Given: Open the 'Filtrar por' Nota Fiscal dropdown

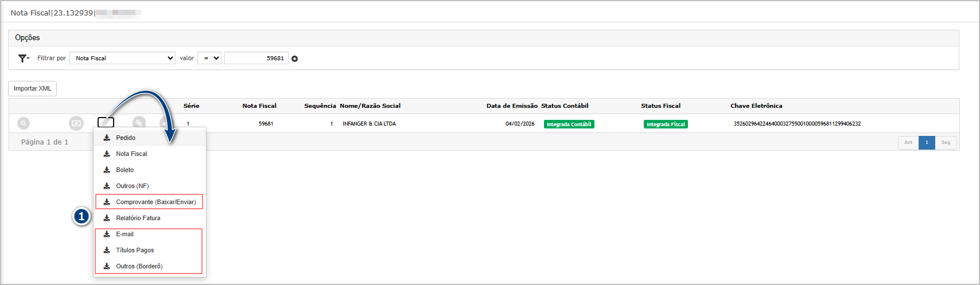Looking at the screenshot, I should tap(122, 58).
